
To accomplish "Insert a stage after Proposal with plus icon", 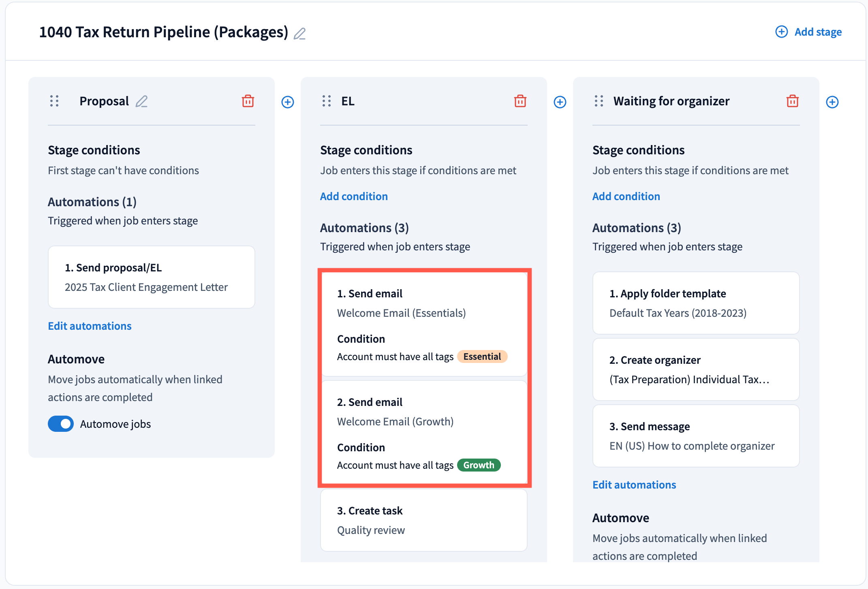I will [x=288, y=102].
